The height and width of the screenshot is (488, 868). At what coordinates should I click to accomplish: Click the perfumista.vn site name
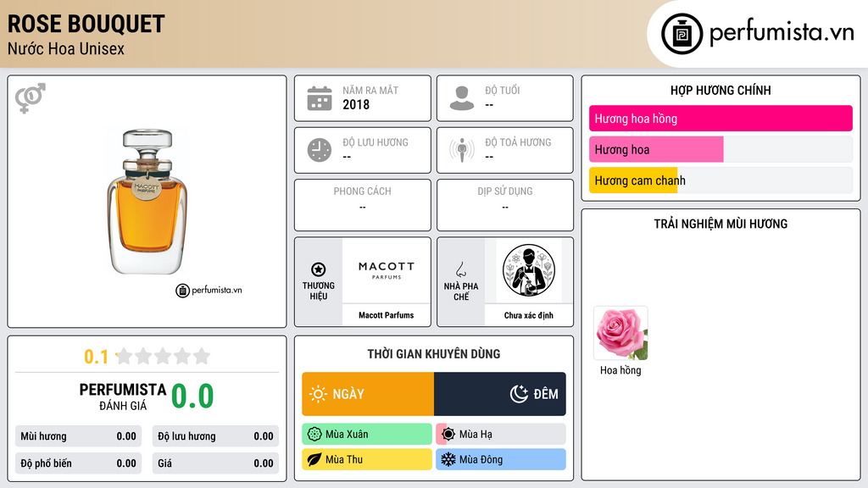782,32
